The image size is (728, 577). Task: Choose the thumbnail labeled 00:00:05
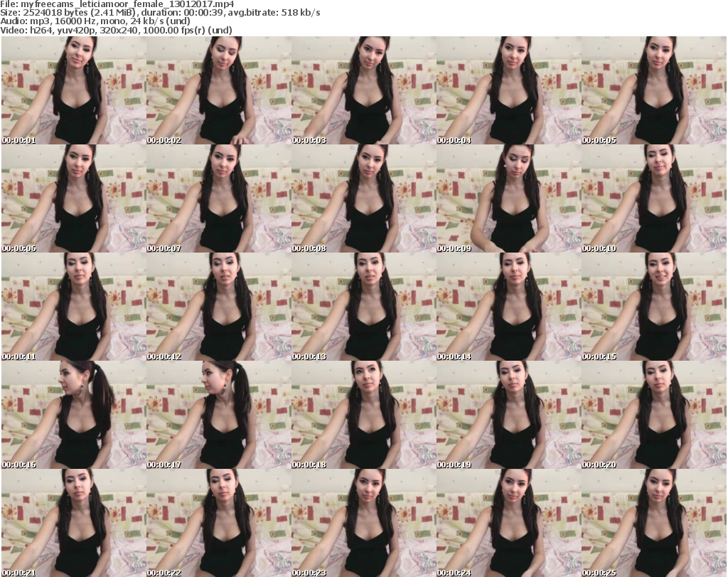(654, 90)
